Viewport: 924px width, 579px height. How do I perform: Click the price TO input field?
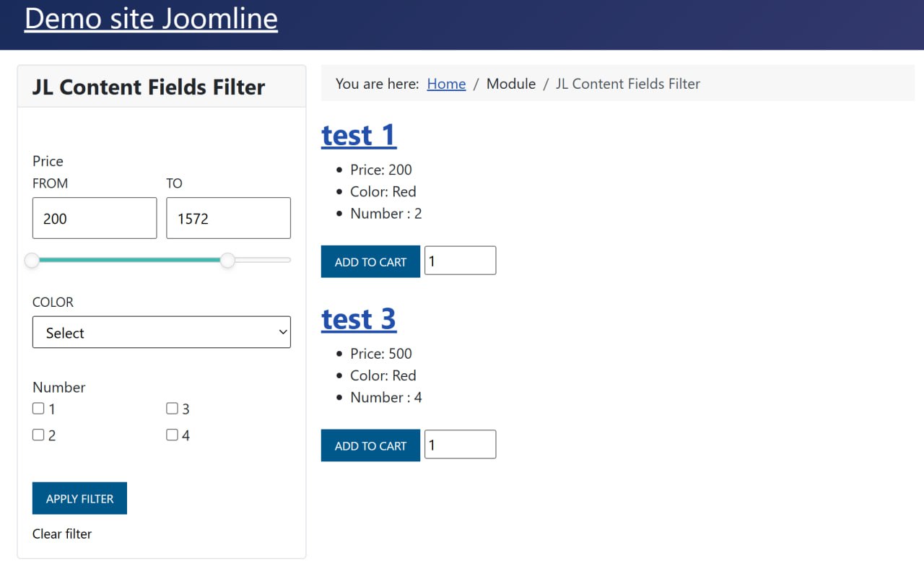[x=228, y=217]
